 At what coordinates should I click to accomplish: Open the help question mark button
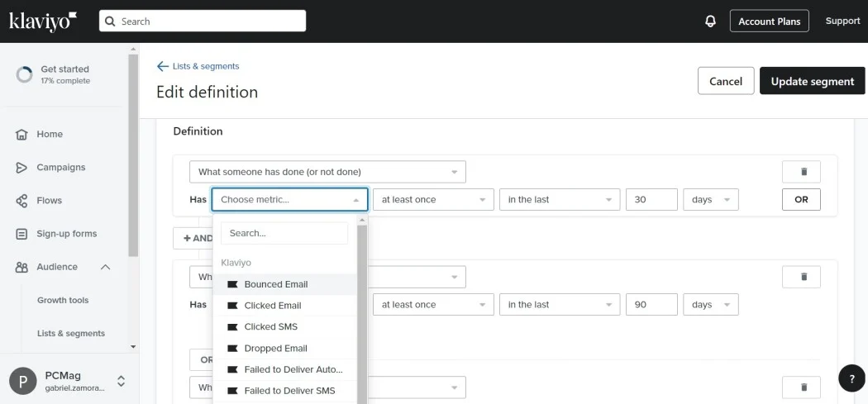pyautogui.click(x=851, y=378)
